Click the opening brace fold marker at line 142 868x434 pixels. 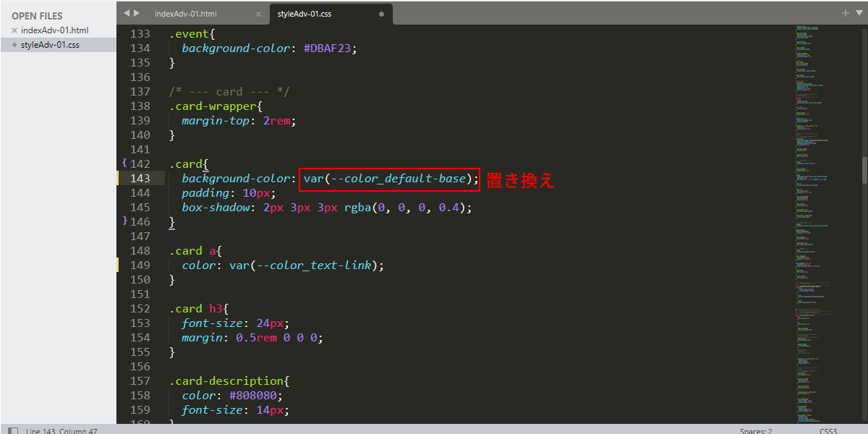[x=124, y=163]
